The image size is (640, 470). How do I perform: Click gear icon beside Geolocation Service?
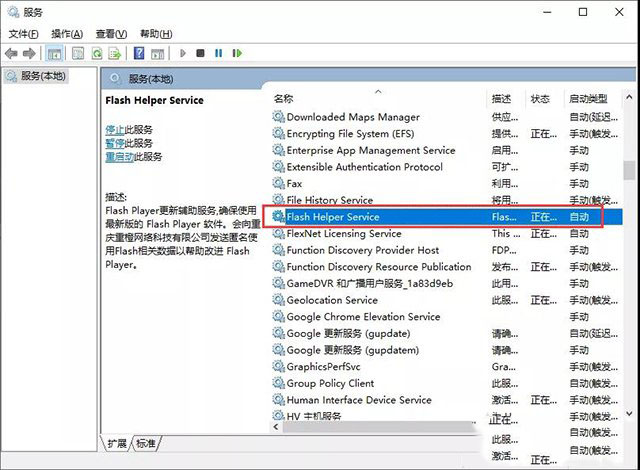pyautogui.click(x=279, y=300)
